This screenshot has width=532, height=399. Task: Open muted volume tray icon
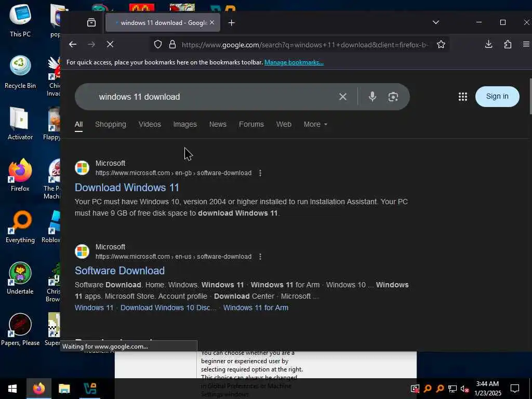click(x=465, y=389)
